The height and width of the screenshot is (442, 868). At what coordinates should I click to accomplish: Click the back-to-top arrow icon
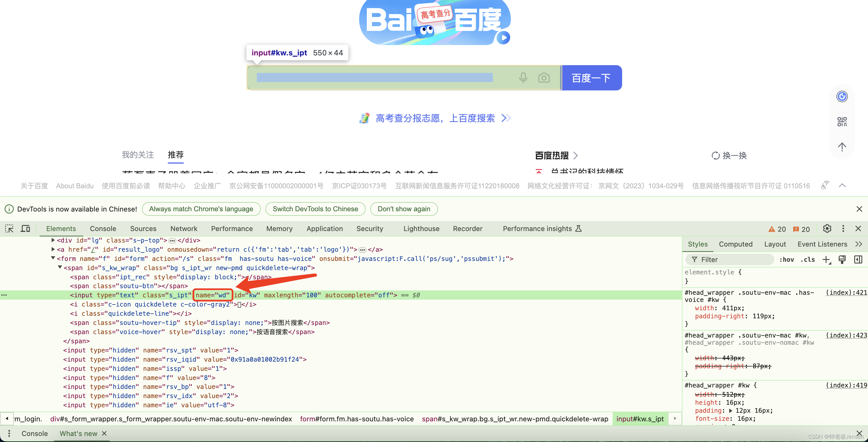coord(842,147)
